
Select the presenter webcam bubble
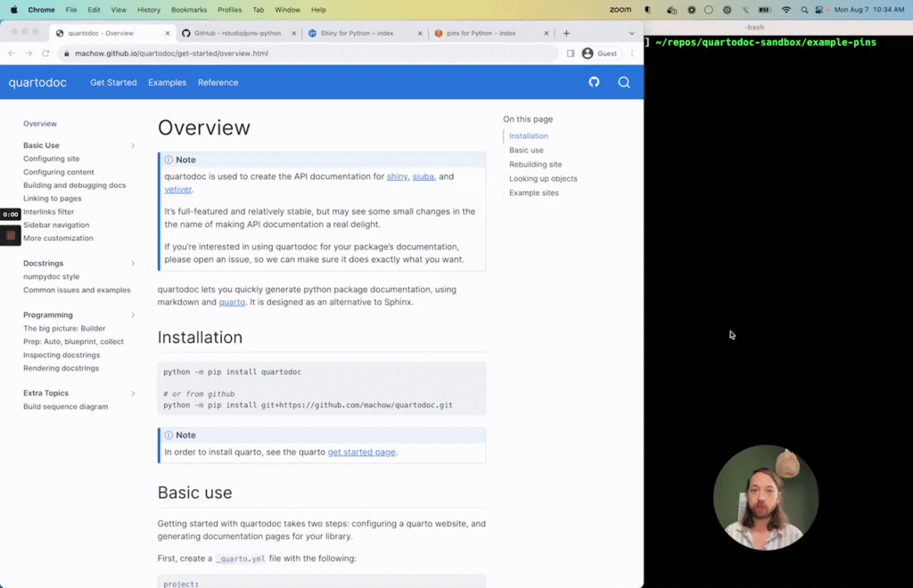pos(766,498)
